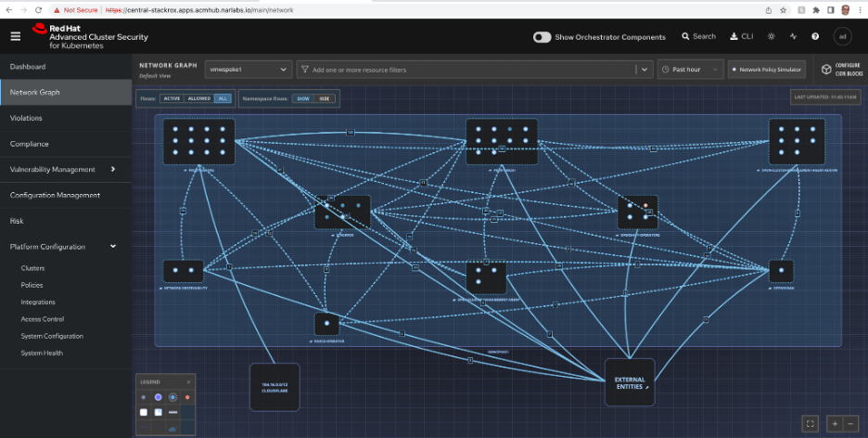Click the Search magnifier icon

tap(685, 36)
